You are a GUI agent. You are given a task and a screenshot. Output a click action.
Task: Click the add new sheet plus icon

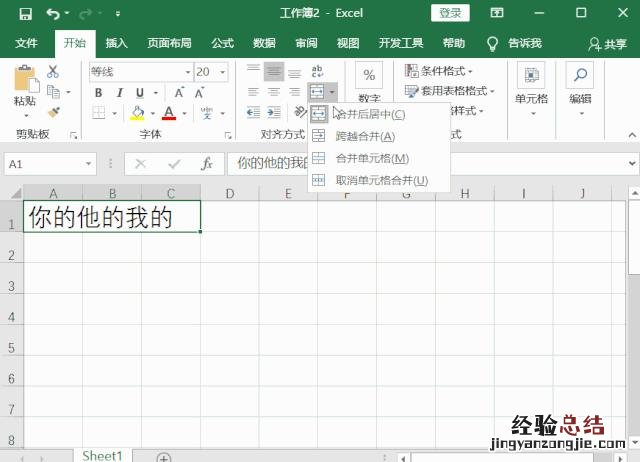click(164, 456)
